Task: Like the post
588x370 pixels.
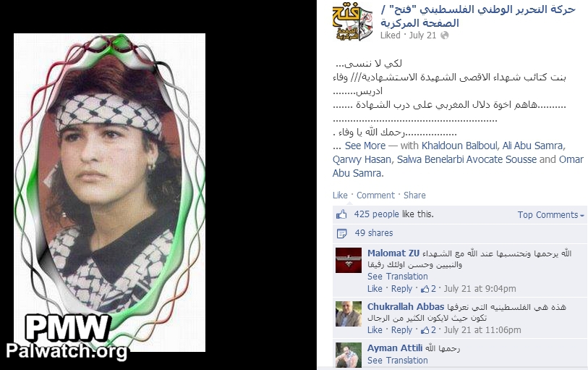Action: coord(340,195)
